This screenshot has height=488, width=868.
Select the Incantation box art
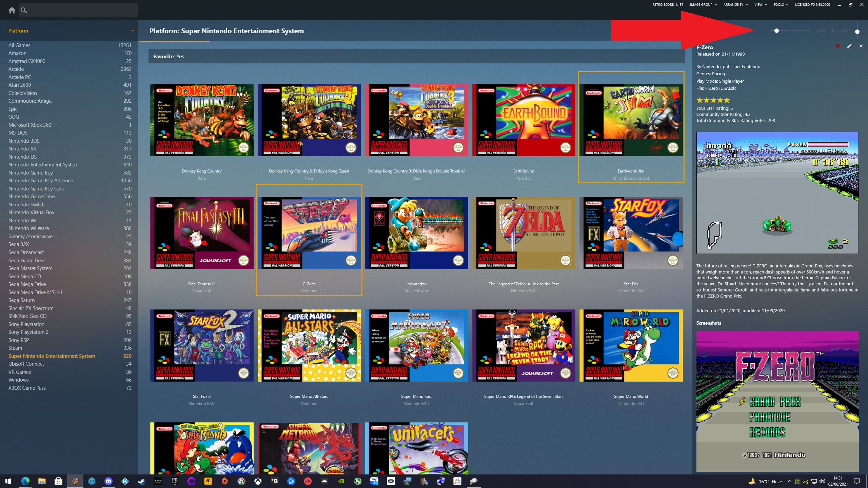coord(416,233)
